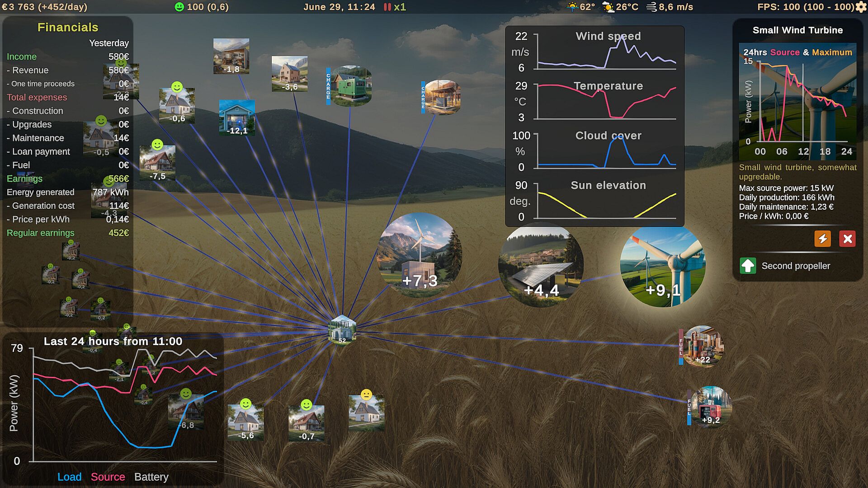Toggle the pause game button
The image size is (868, 488).
pyautogui.click(x=387, y=7)
